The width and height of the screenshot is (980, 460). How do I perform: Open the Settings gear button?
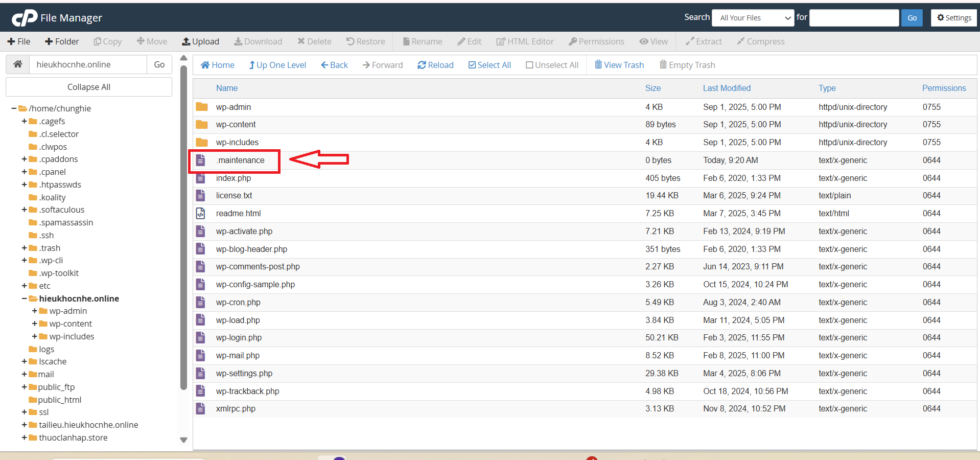[x=954, y=18]
